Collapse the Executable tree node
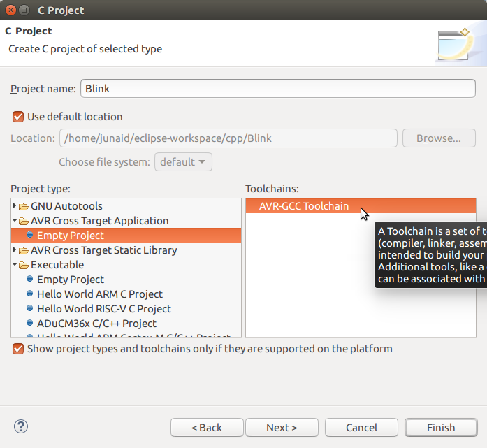 [15, 265]
